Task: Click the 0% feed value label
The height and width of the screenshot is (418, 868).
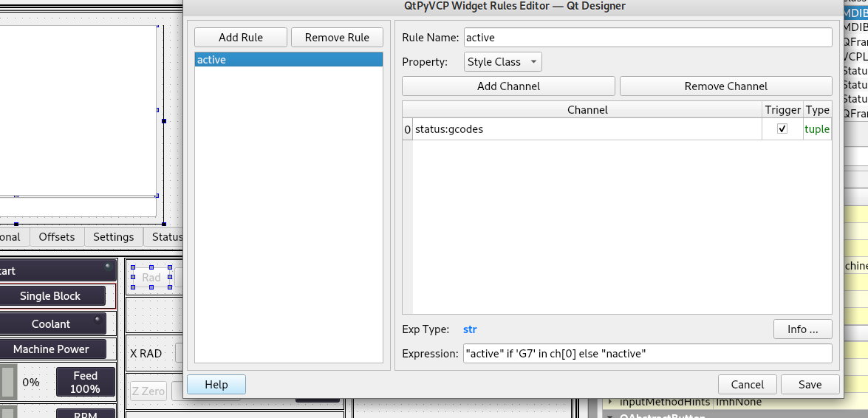Action: (x=30, y=383)
